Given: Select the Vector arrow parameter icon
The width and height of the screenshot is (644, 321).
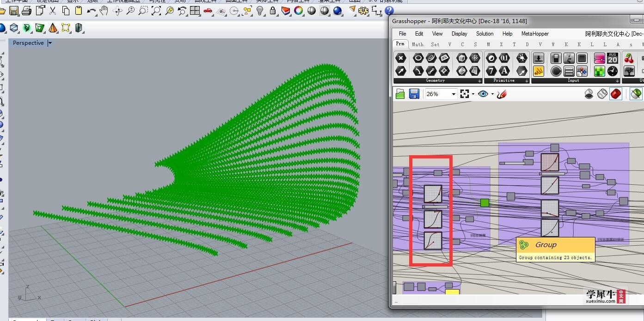Looking at the screenshot, I should pos(401,71).
